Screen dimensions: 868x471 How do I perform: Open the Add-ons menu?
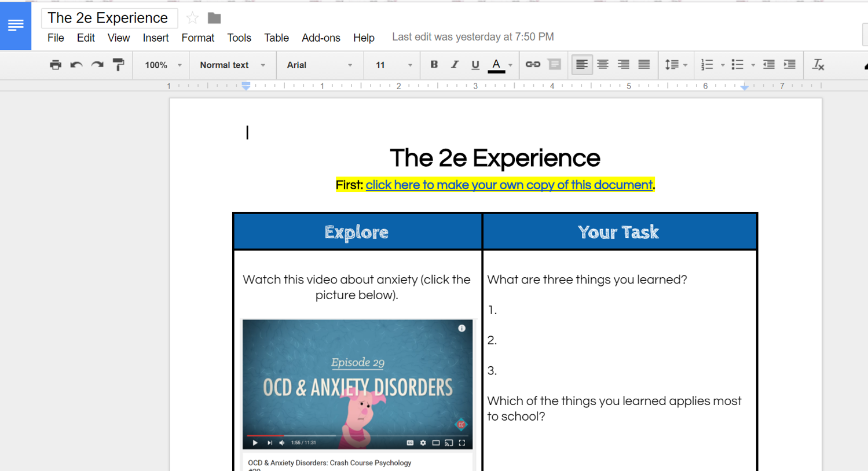tap(321, 38)
